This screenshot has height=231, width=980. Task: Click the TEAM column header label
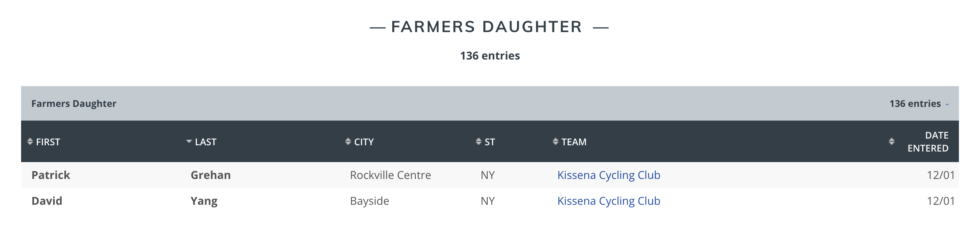(x=574, y=142)
